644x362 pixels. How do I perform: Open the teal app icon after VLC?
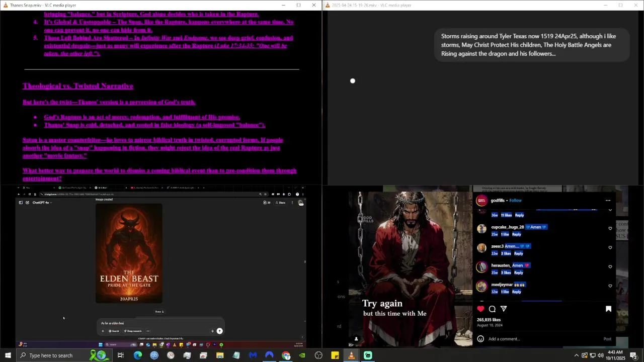pyautogui.click(x=368, y=355)
